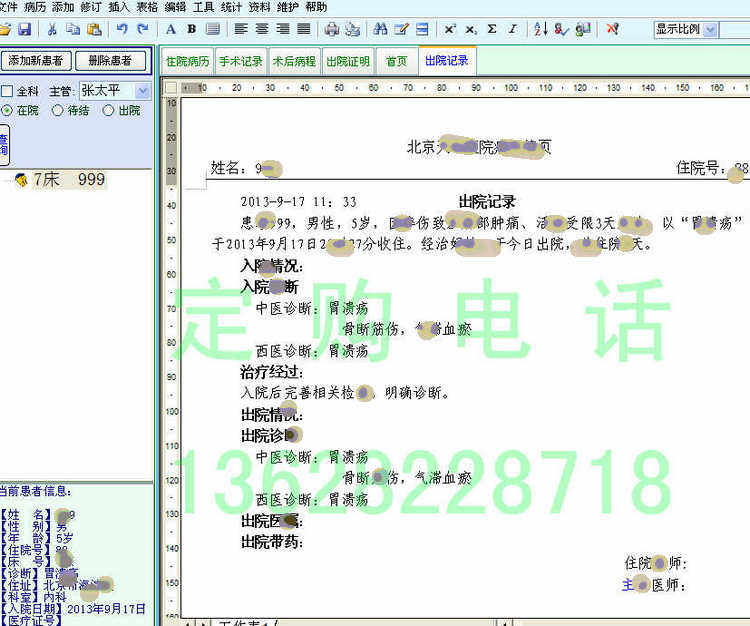
Task: Center align the text
Action: [x=262, y=29]
